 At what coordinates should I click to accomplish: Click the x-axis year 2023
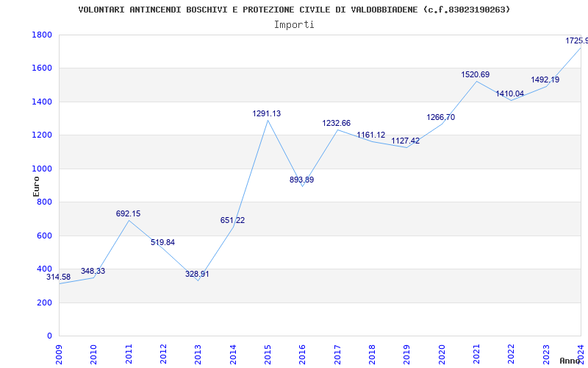pos(546,354)
